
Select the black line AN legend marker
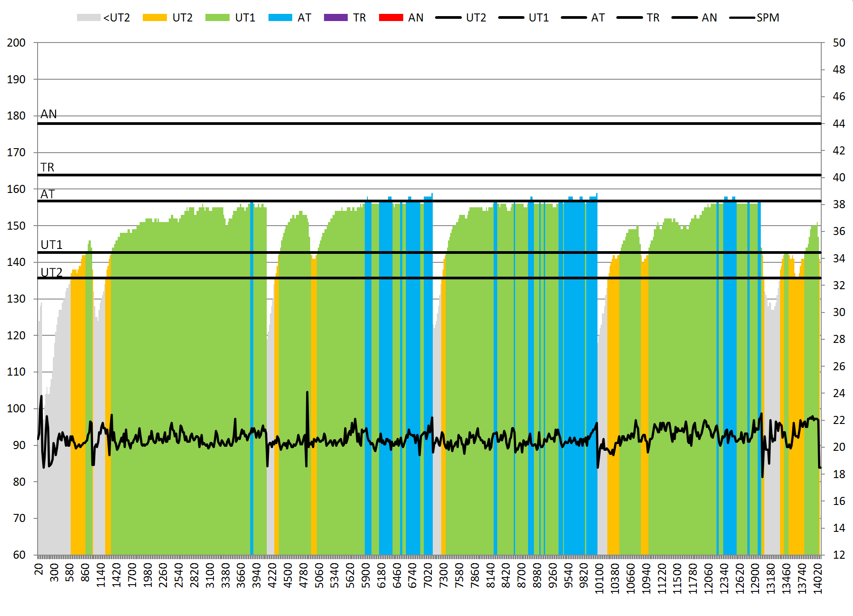tap(685, 17)
